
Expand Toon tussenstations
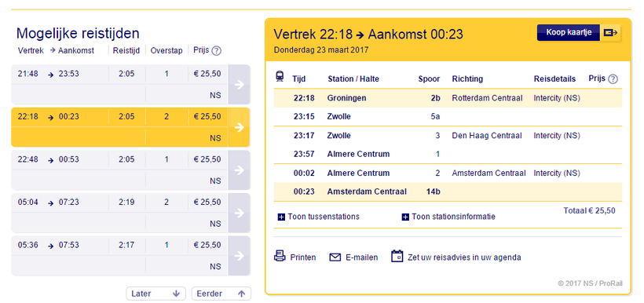(x=318, y=217)
